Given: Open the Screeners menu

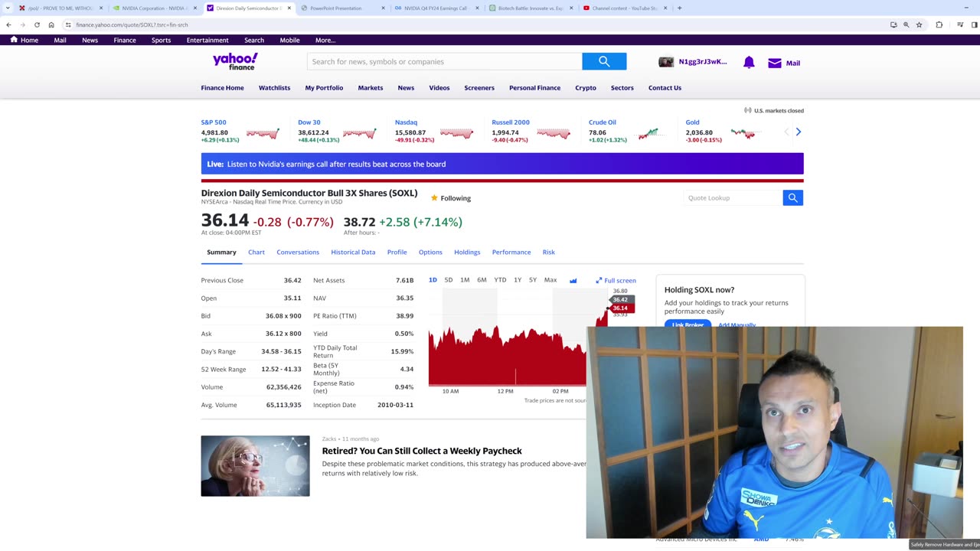Looking at the screenshot, I should coord(479,87).
